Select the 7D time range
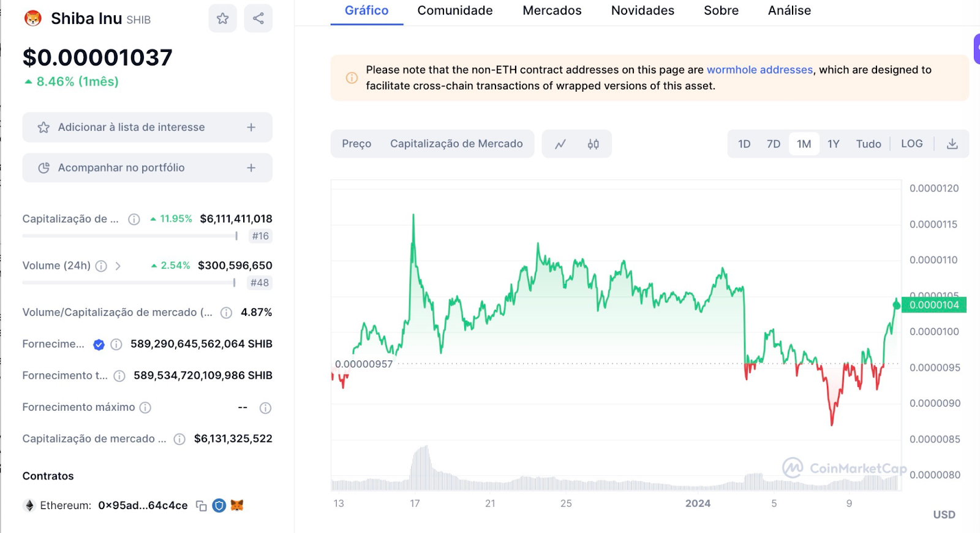The height and width of the screenshot is (533, 980). [774, 144]
